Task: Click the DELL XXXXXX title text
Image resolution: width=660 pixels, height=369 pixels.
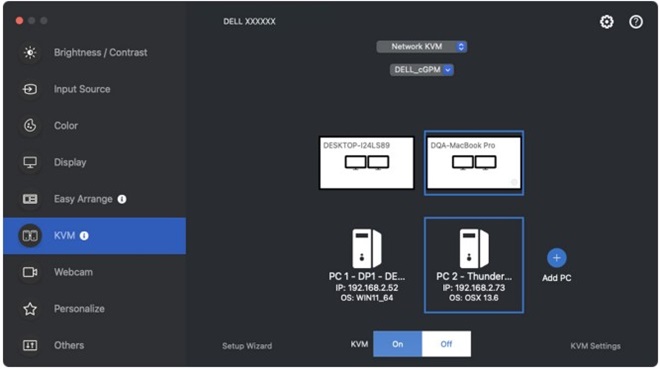Action: tap(249, 21)
